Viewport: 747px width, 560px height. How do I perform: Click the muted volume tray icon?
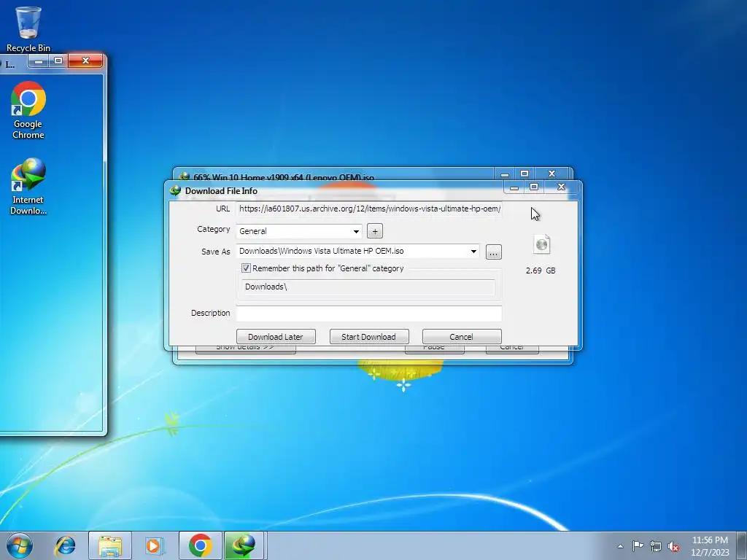tap(673, 546)
